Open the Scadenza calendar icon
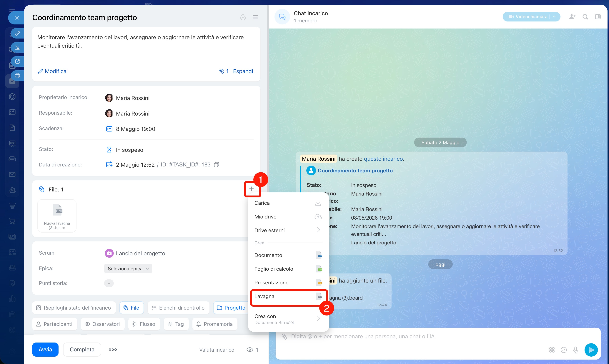The width and height of the screenshot is (609, 364). point(109,129)
